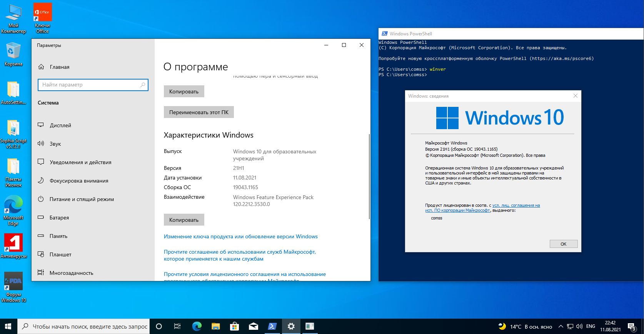Click the Windows PowerShell title bar
The image size is (644, 334).
[x=511, y=33]
